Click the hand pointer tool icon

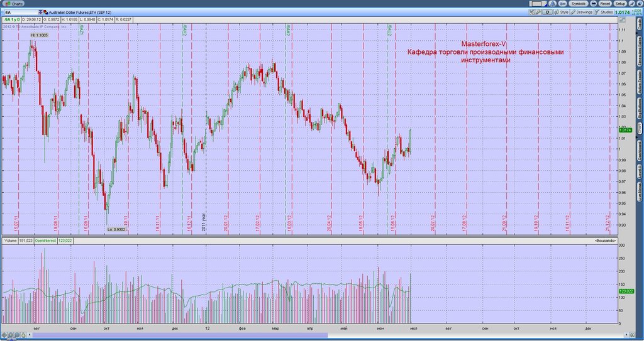[23, 335]
